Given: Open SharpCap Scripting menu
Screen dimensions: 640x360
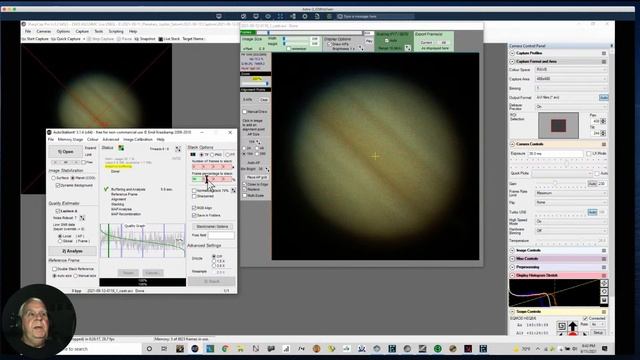Looking at the screenshot, I should coord(116,31).
